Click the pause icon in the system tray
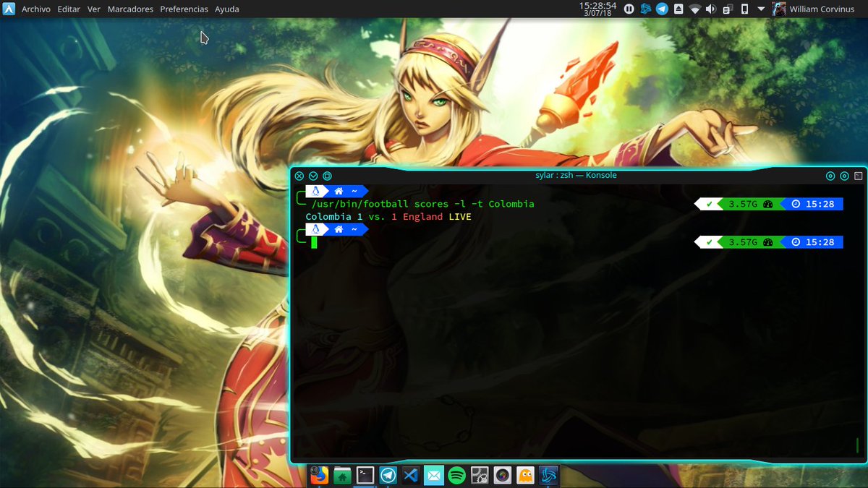 pyautogui.click(x=629, y=9)
